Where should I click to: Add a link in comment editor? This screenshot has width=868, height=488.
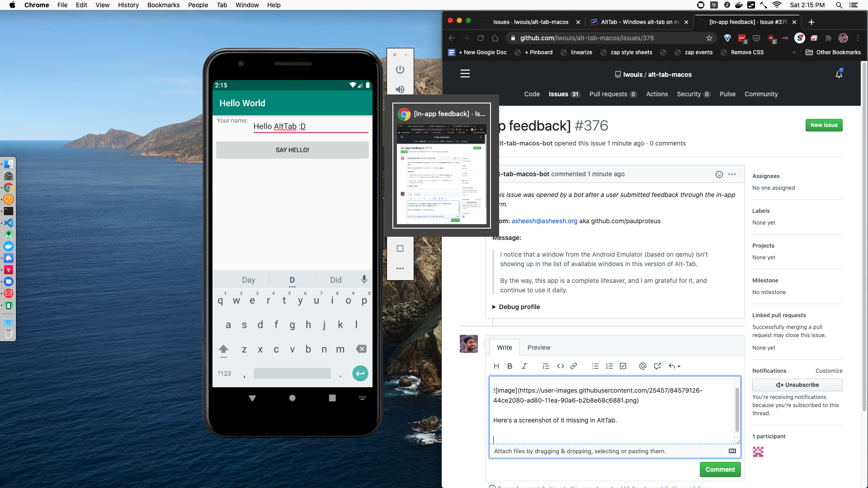[x=574, y=366]
